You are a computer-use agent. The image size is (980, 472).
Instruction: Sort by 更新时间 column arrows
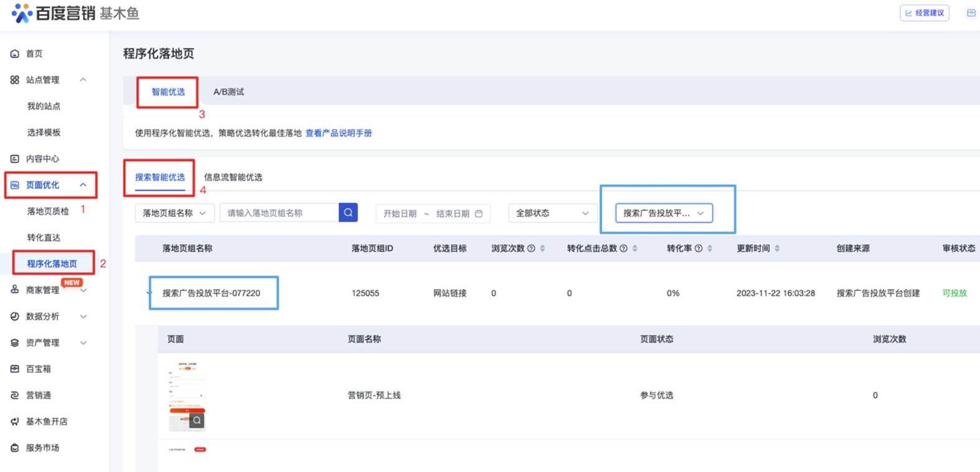[777, 248]
